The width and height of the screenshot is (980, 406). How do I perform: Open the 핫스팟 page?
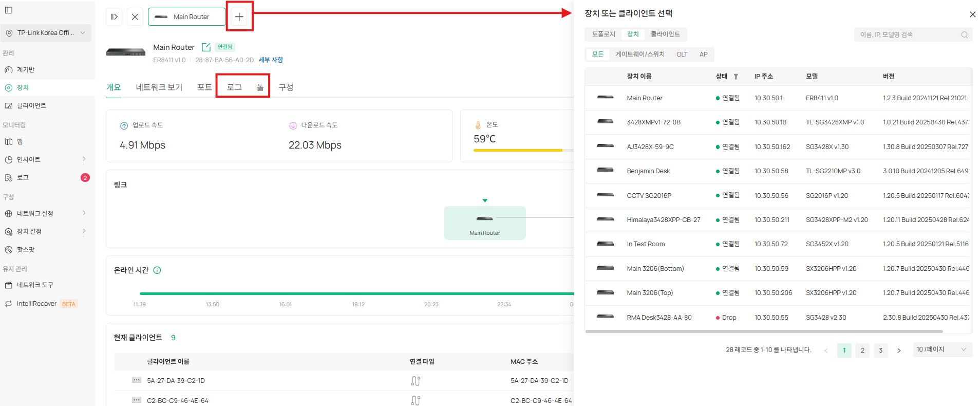pos(26,250)
